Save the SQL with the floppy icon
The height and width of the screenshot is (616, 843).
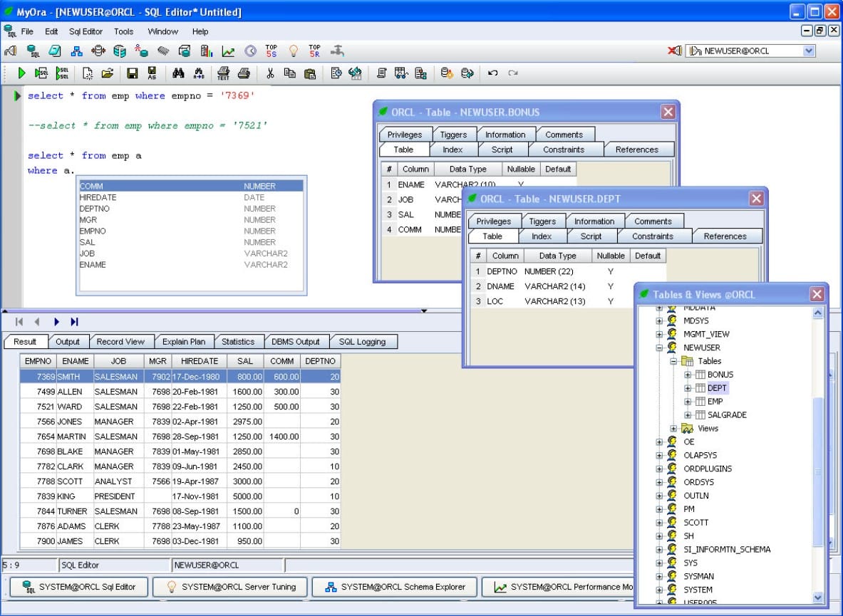(133, 73)
